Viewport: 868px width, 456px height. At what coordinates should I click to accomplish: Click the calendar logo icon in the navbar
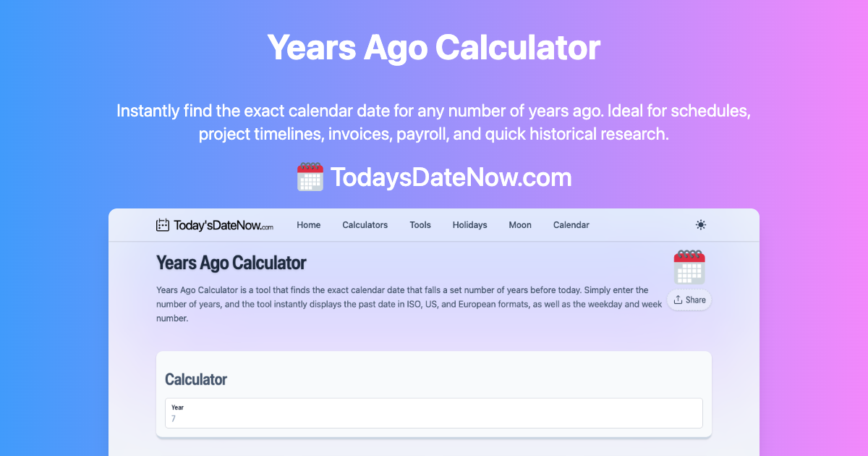coord(163,225)
